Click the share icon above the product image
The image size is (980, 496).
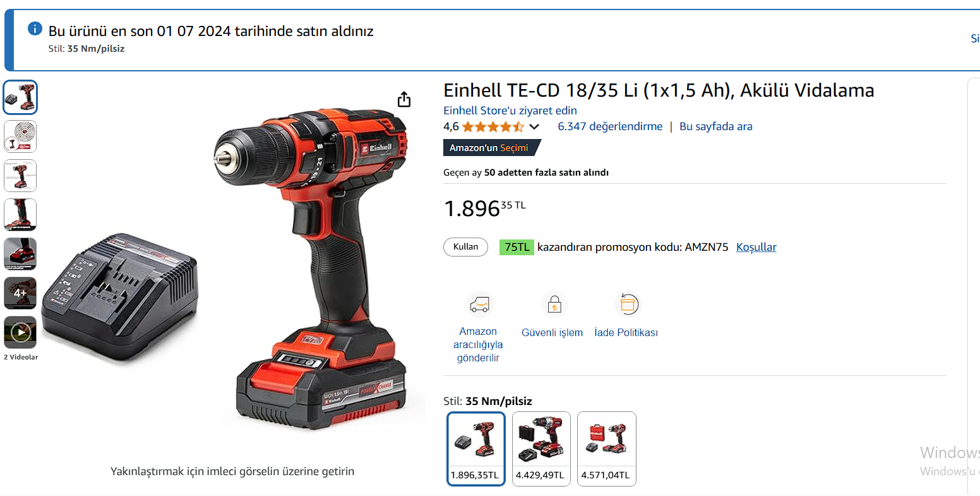pyautogui.click(x=404, y=99)
